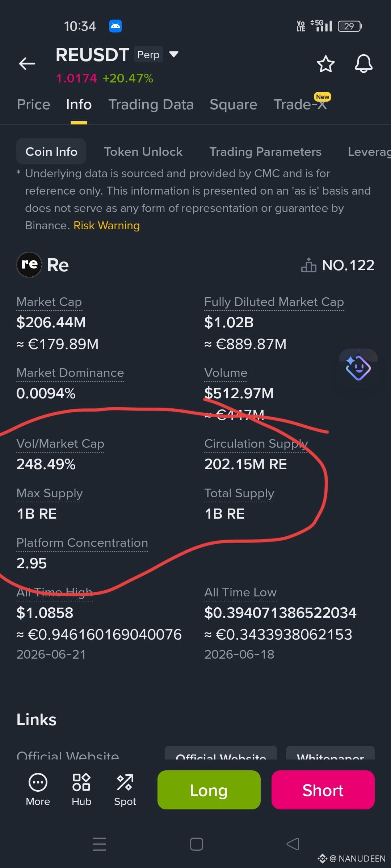Add REUSDT to favorites with star icon
The image size is (391, 868).
point(325,64)
